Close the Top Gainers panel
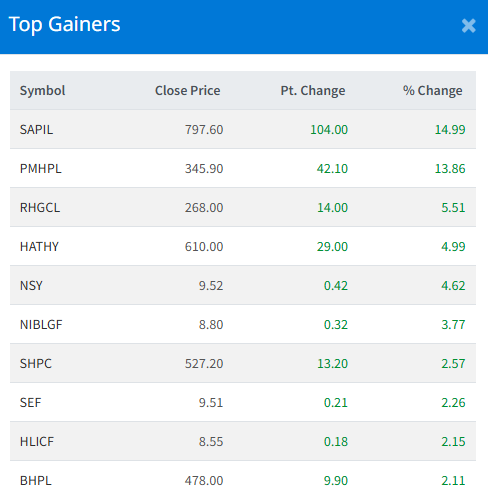This screenshot has height=492, width=488. tap(468, 26)
